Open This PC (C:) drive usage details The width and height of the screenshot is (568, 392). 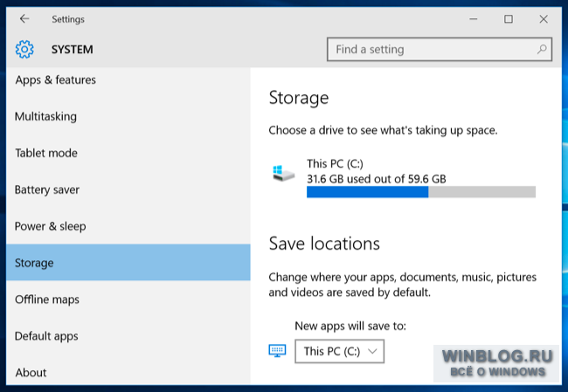point(404,177)
